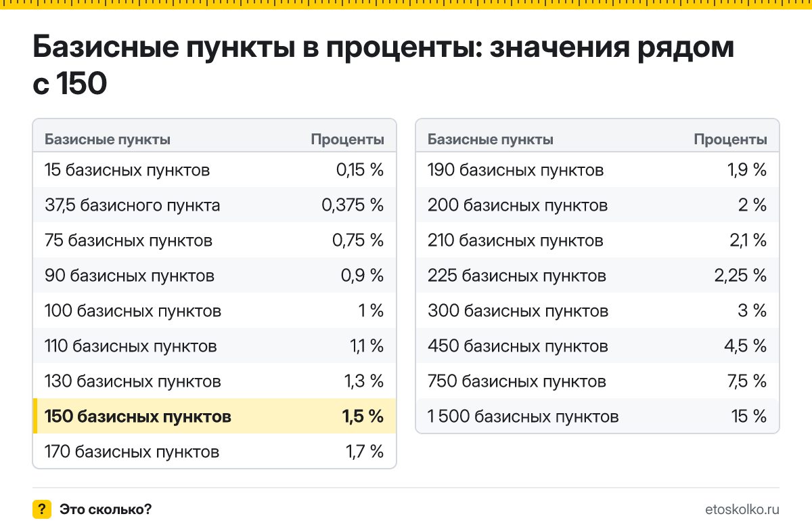Click right table "Базисные пункты" header
The image size is (812, 531).
(x=491, y=140)
